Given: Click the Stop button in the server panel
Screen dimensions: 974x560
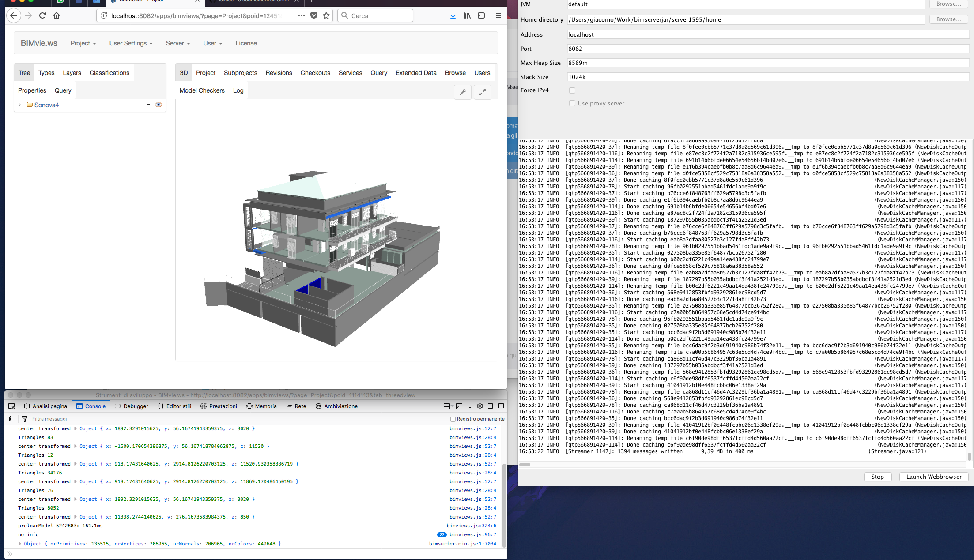Looking at the screenshot, I should (878, 477).
